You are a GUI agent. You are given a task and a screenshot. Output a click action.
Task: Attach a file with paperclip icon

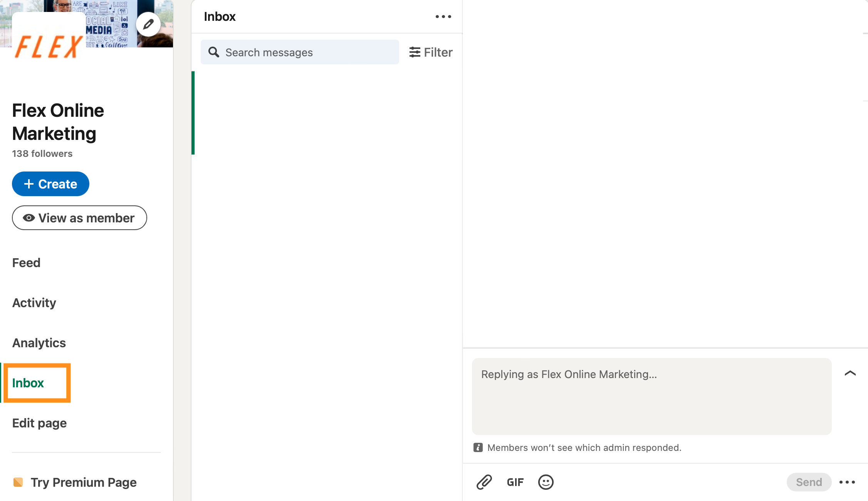(x=484, y=482)
